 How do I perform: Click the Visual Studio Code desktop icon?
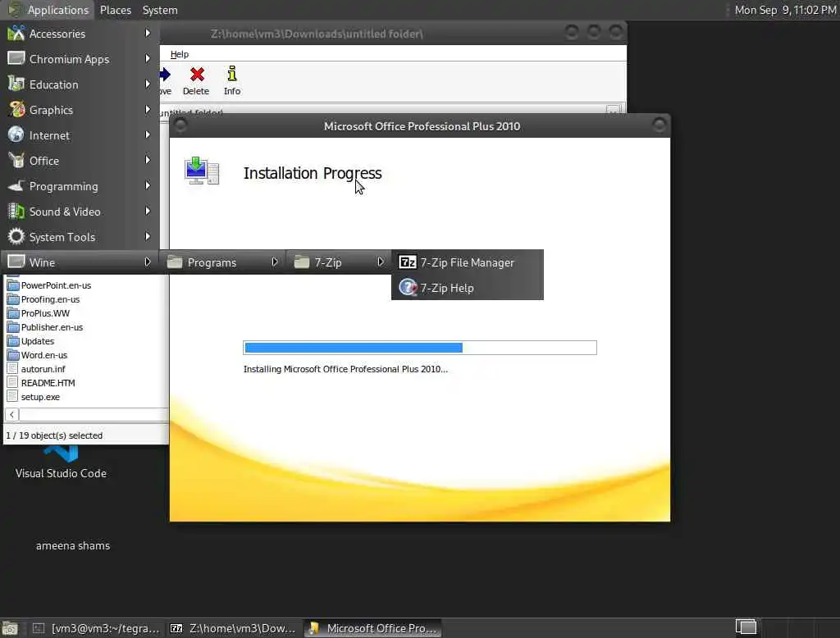[x=61, y=462]
